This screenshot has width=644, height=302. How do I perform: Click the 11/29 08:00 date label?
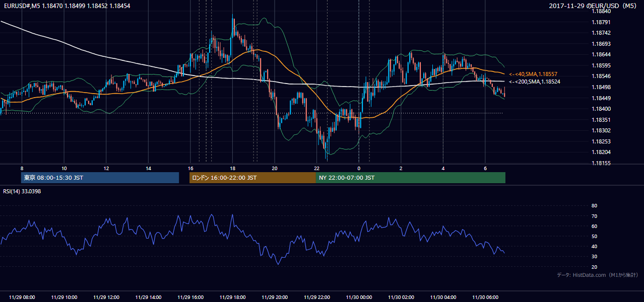[x=22, y=297]
